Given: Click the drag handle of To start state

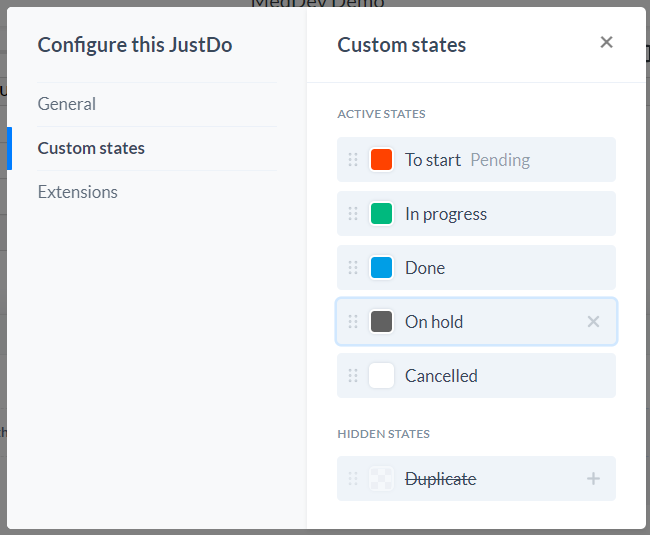Looking at the screenshot, I should [353, 160].
